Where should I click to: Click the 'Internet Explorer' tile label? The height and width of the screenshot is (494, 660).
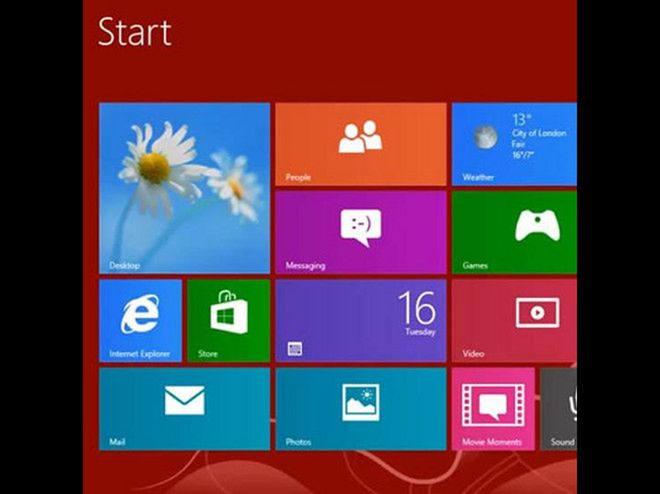139,354
